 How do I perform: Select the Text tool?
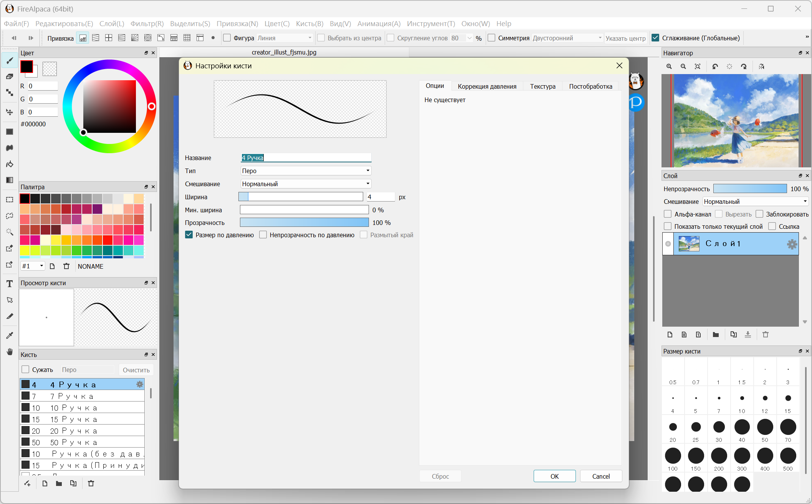coord(10,284)
